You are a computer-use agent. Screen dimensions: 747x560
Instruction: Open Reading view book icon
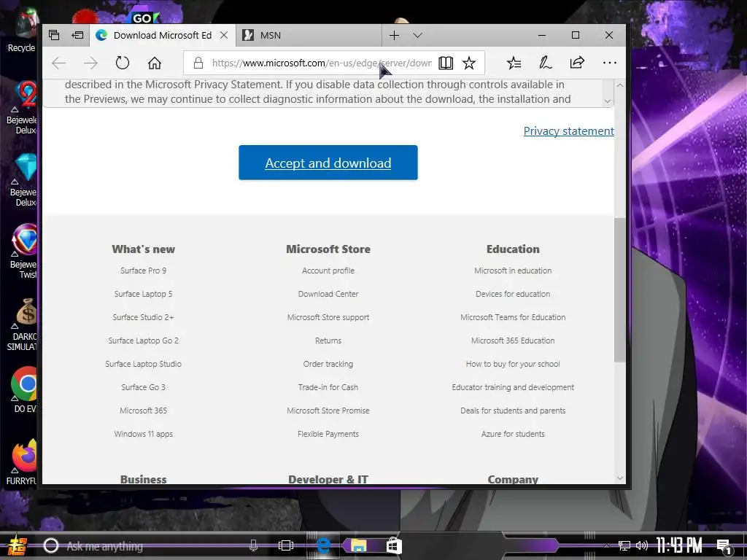446,63
